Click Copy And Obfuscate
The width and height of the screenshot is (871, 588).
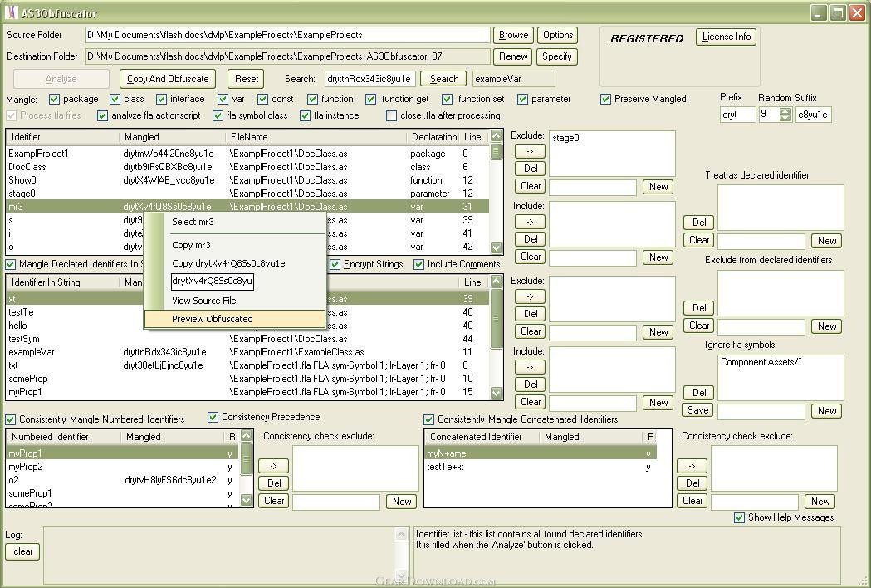168,79
